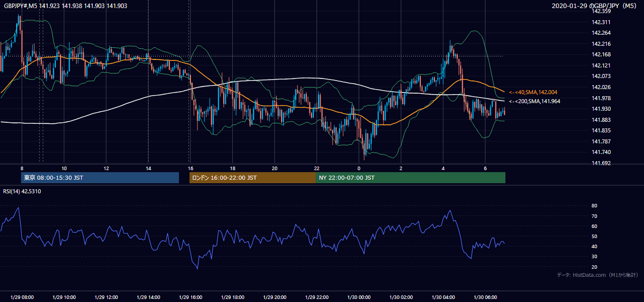Click the RSI scale value 50

pos(595,236)
